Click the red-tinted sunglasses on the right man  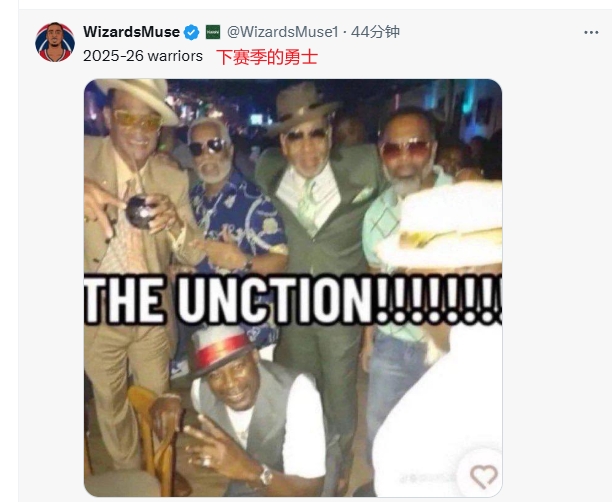(x=405, y=150)
